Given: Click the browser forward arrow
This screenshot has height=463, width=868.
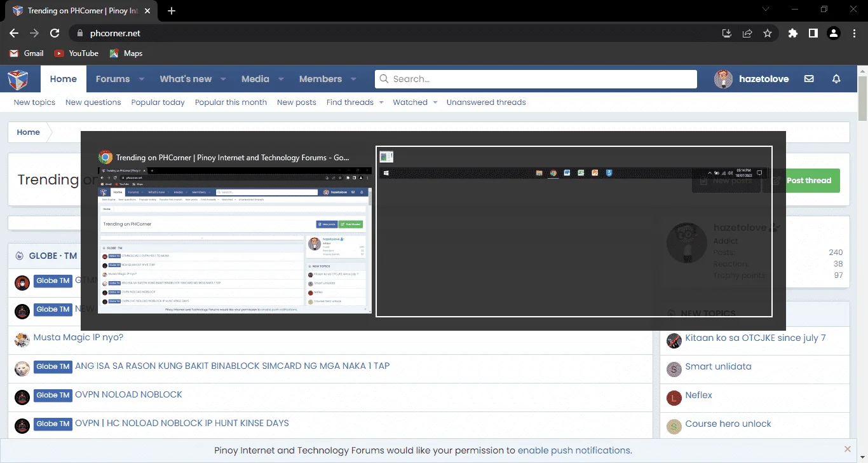Looking at the screenshot, I should tap(34, 33).
